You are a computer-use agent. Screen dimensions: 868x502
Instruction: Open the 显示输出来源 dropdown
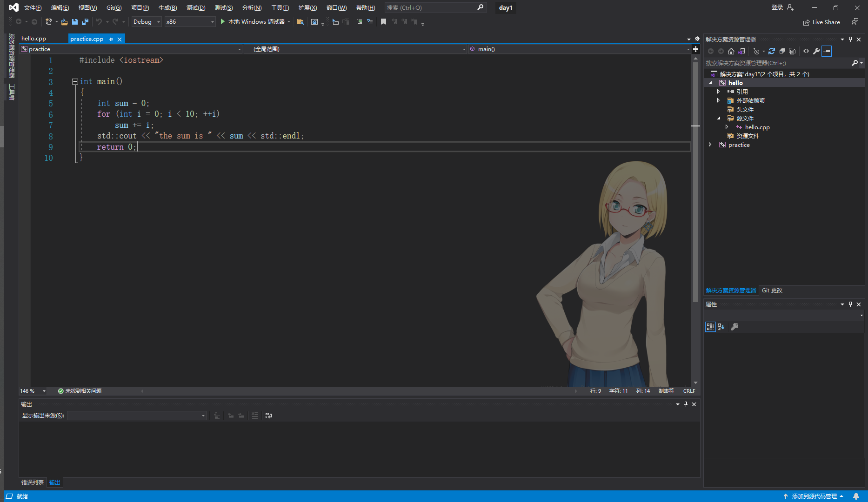click(136, 416)
